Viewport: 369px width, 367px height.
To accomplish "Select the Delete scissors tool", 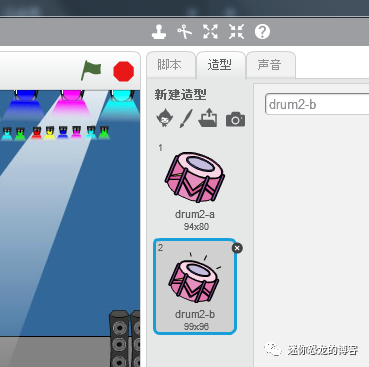I will pos(184,32).
